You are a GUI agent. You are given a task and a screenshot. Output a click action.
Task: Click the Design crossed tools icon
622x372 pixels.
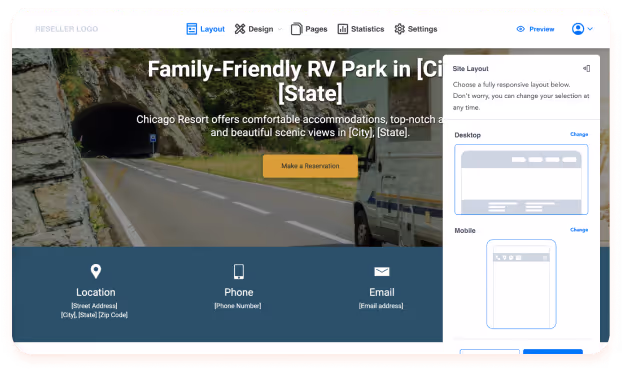click(x=240, y=29)
